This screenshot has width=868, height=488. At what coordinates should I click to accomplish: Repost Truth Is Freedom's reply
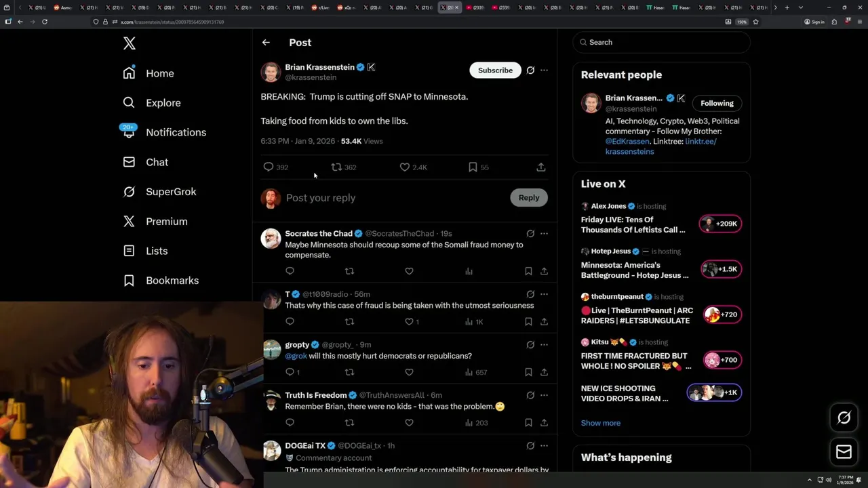pos(349,423)
